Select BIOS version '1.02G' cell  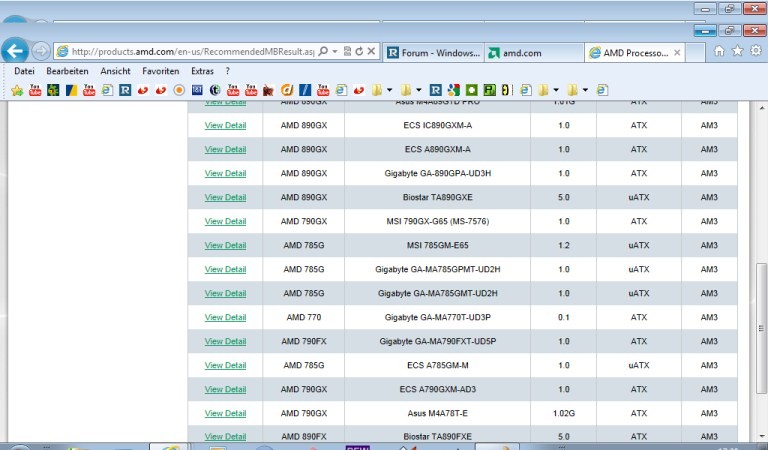coord(564,413)
